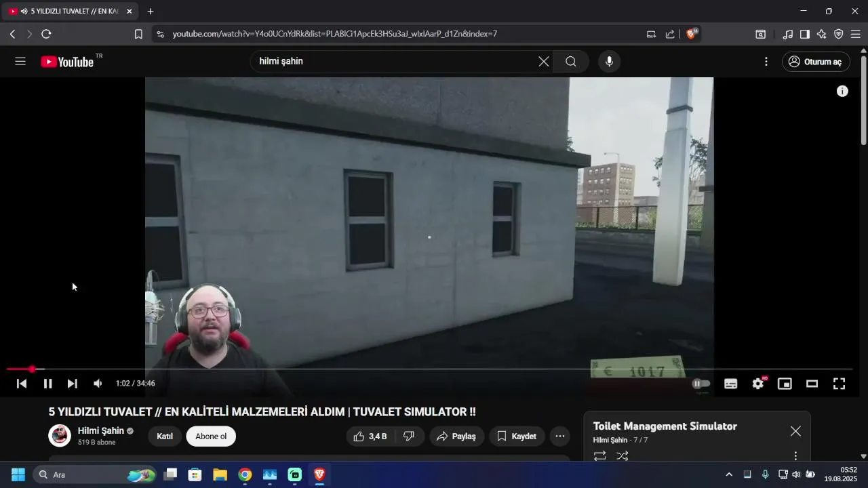Open the Windows Start menu

pos(18,474)
